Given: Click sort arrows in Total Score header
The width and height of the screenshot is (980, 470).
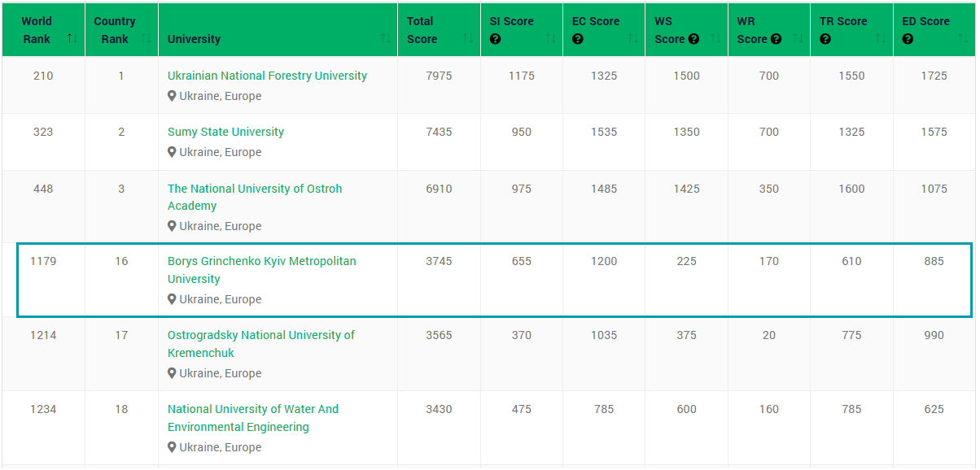Looking at the screenshot, I should (x=467, y=38).
